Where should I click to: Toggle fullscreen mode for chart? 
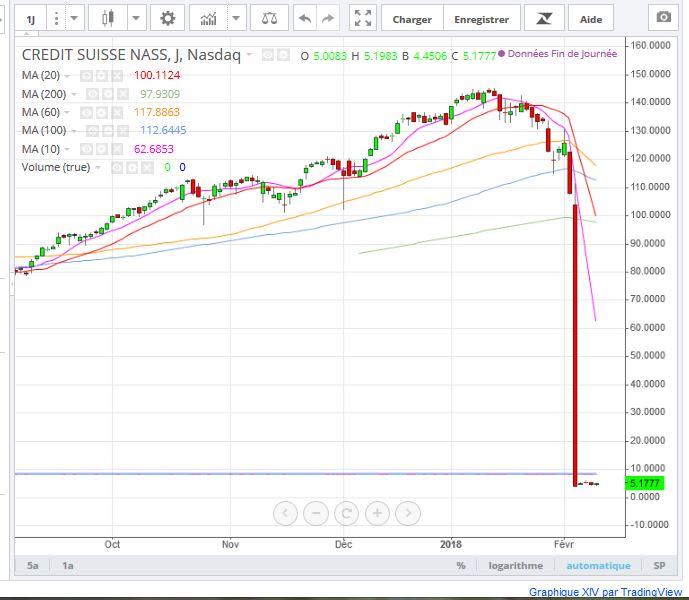click(363, 18)
